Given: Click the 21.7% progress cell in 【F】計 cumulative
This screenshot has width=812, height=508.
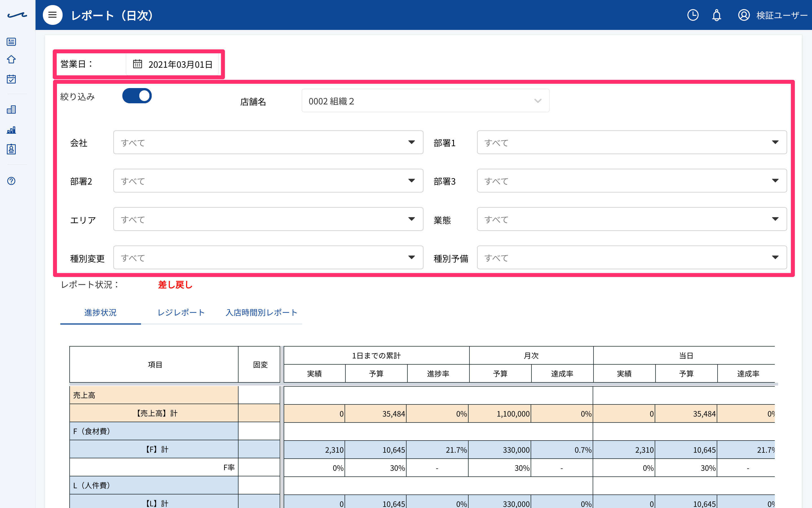Looking at the screenshot, I should click(x=438, y=450).
